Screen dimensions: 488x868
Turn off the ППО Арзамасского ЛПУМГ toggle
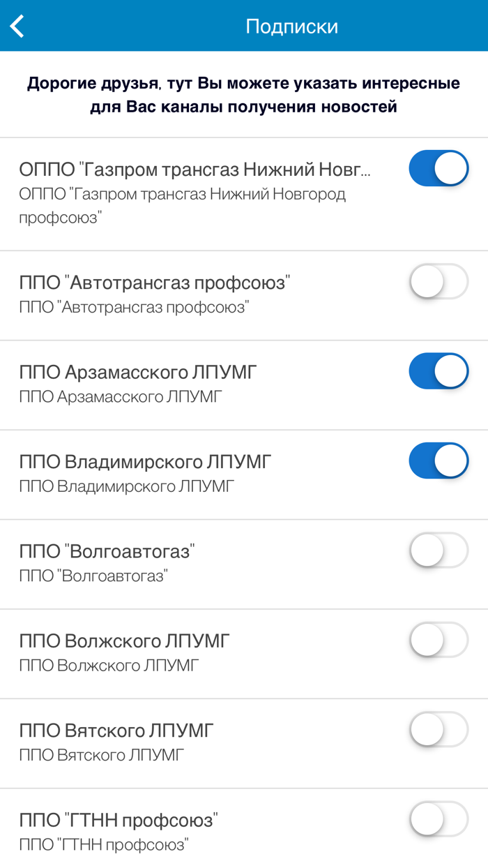coord(439,371)
